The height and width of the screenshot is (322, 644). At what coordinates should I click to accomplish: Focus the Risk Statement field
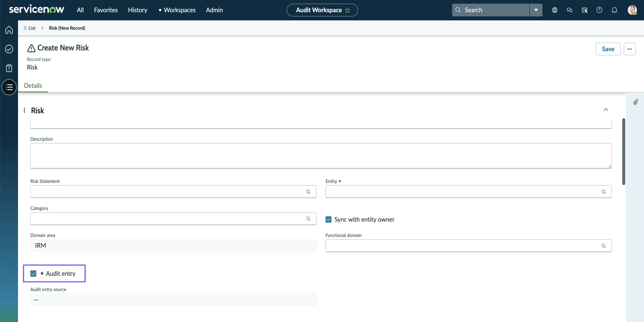[x=173, y=192]
